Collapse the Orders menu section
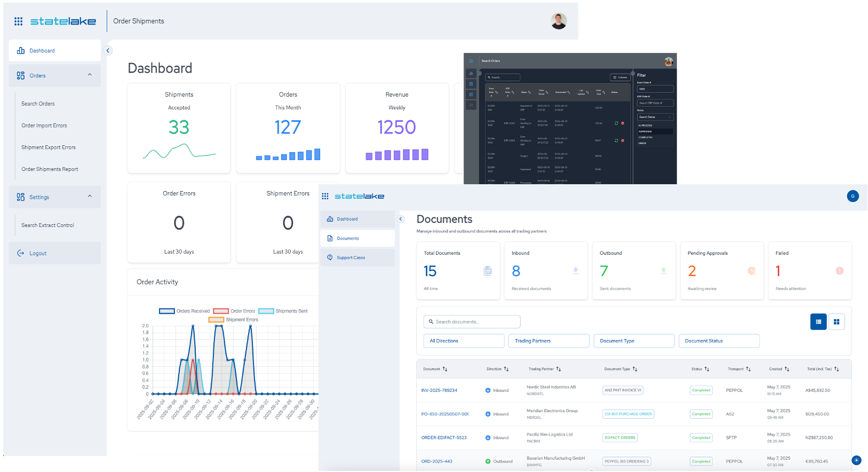The height and width of the screenshot is (472, 868). [x=90, y=75]
